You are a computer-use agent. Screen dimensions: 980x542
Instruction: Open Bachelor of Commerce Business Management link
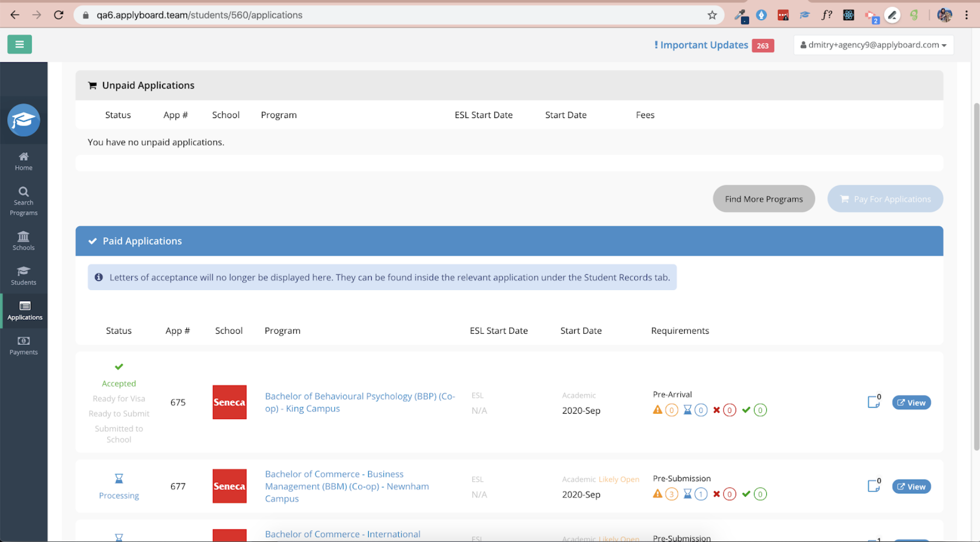(347, 486)
